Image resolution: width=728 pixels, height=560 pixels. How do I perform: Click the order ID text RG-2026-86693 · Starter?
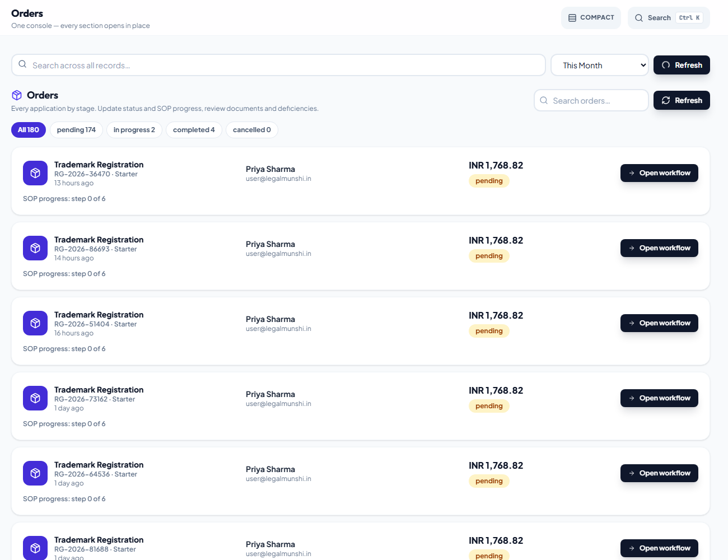(95, 249)
